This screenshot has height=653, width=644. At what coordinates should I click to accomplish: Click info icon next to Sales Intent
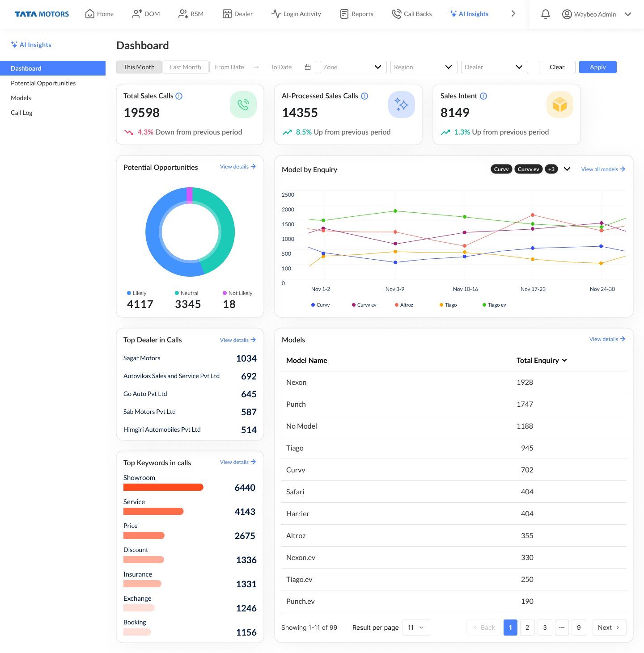point(483,96)
